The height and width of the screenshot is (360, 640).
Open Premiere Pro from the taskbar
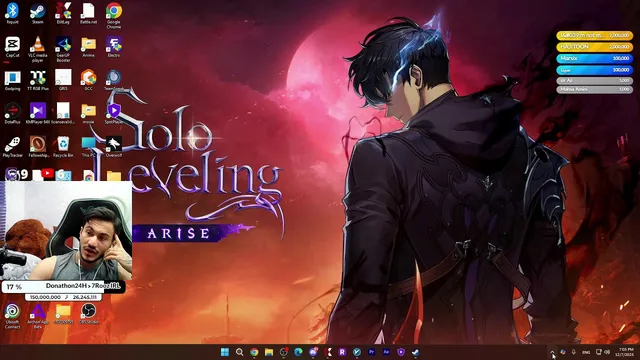(x=371, y=352)
